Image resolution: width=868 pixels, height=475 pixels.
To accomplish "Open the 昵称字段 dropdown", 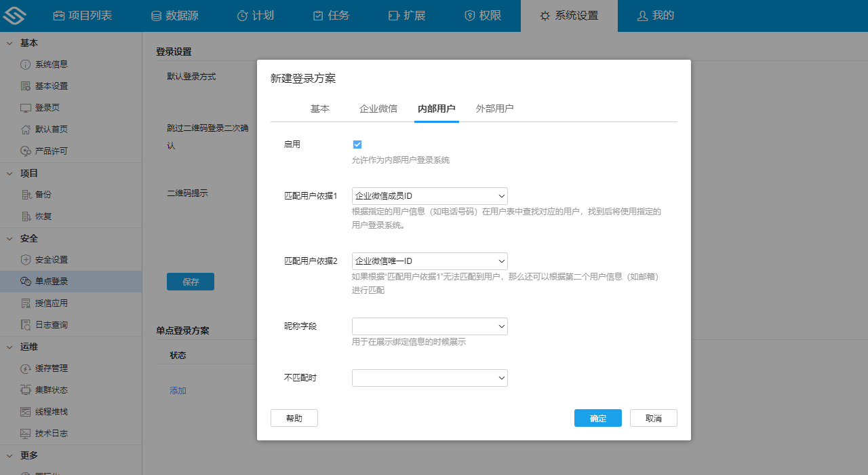I will [429, 326].
